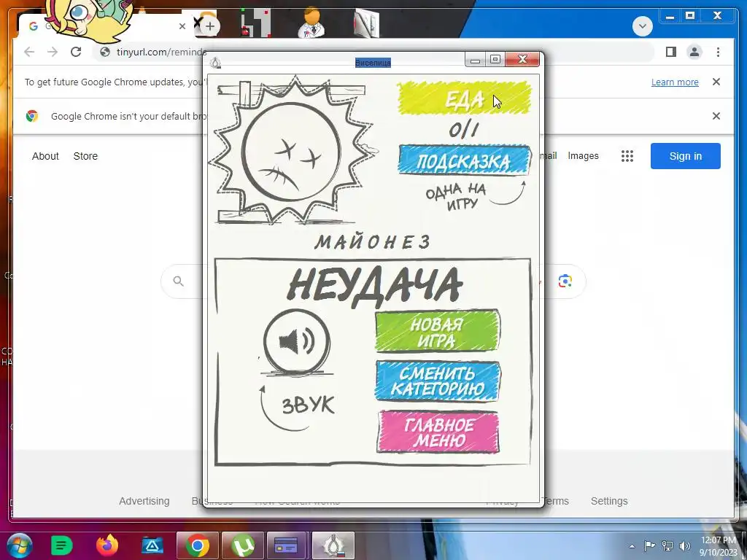747x560 pixels.
Task: Toggle Chrome side panel icon
Action: tap(671, 52)
